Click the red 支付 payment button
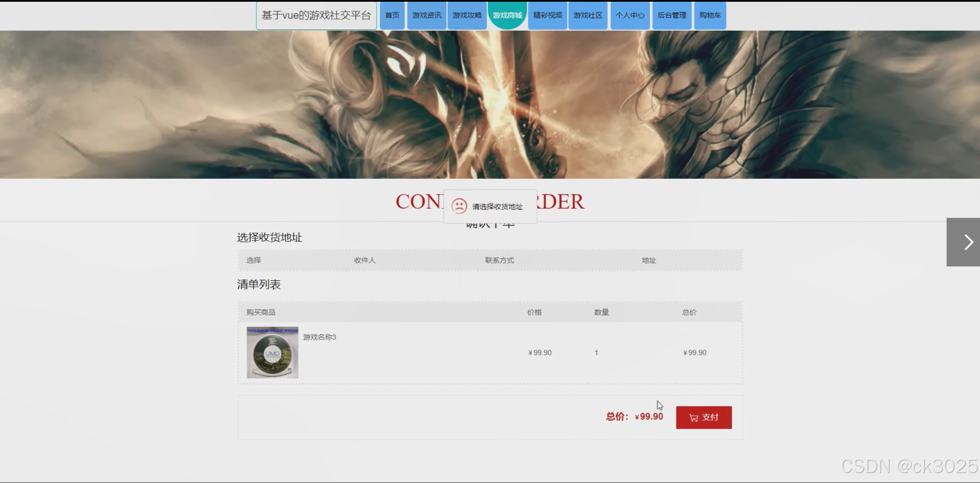This screenshot has width=980, height=483. 704,417
